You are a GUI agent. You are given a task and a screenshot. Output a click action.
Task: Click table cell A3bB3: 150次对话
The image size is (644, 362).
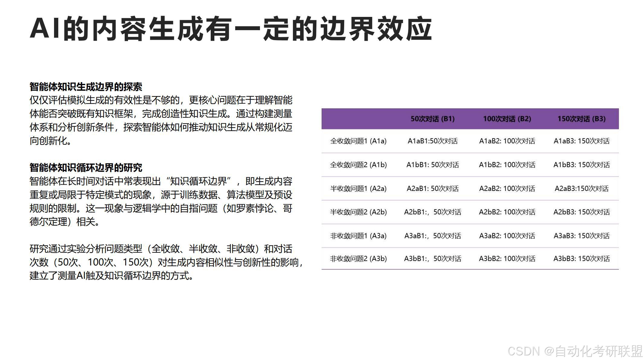click(582, 259)
